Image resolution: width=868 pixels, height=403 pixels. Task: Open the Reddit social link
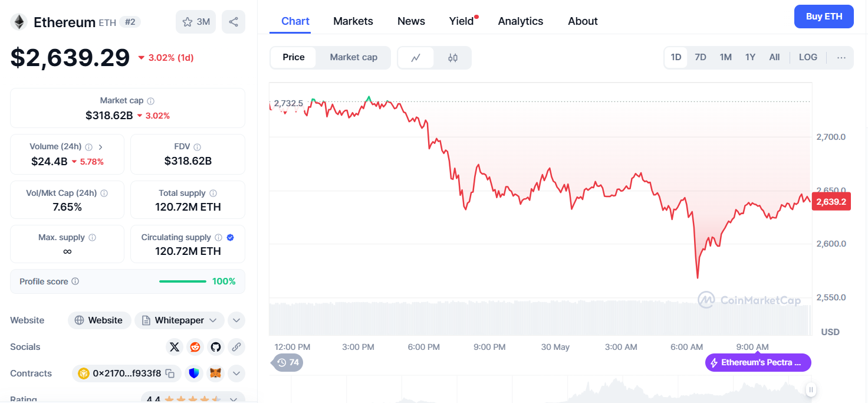click(195, 347)
